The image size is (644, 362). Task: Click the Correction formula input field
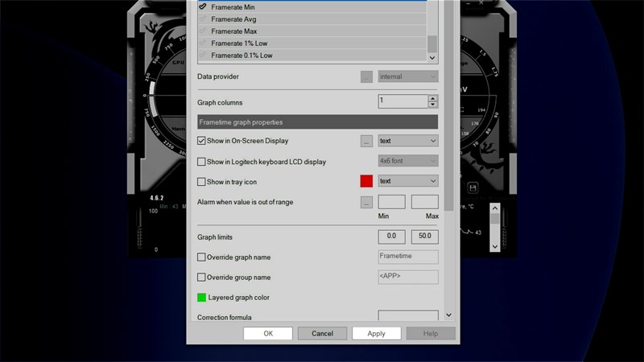[408, 315]
